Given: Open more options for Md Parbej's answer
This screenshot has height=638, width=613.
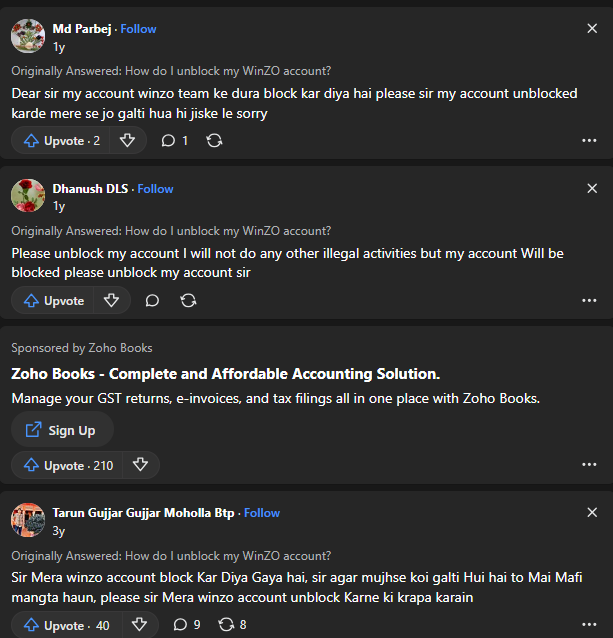Looking at the screenshot, I should click(589, 141).
